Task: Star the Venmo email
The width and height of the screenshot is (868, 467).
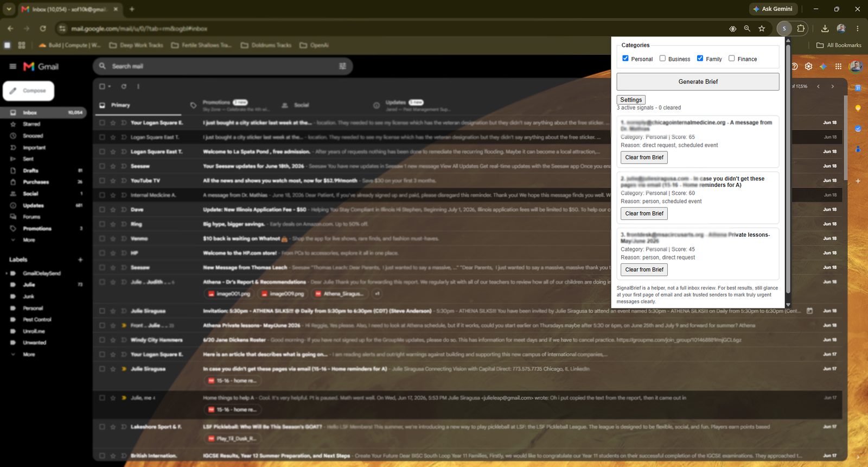Action: (113, 238)
